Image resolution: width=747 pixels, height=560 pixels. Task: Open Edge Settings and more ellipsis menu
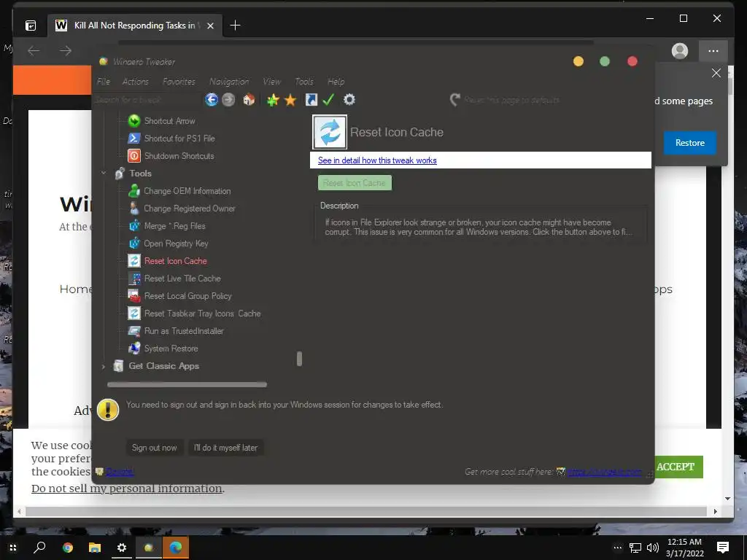tap(713, 51)
